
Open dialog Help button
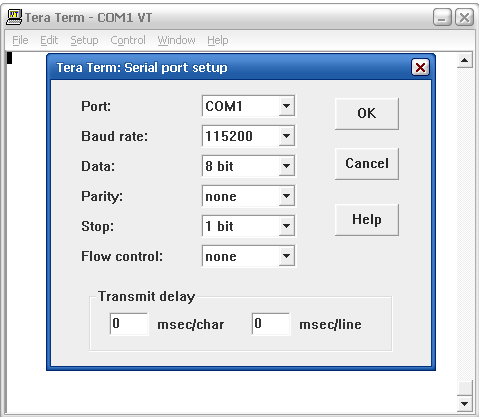point(367,220)
